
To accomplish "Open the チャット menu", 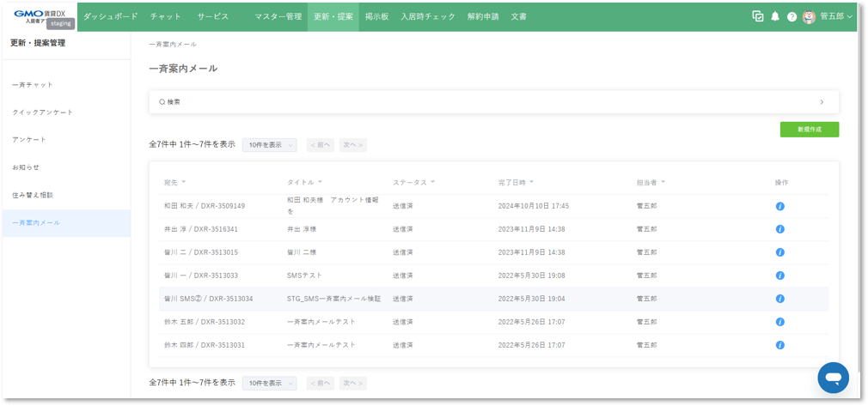I will [x=166, y=16].
